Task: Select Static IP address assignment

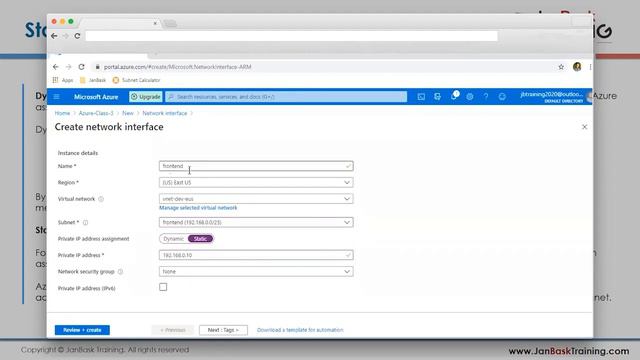Action: pyautogui.click(x=200, y=239)
